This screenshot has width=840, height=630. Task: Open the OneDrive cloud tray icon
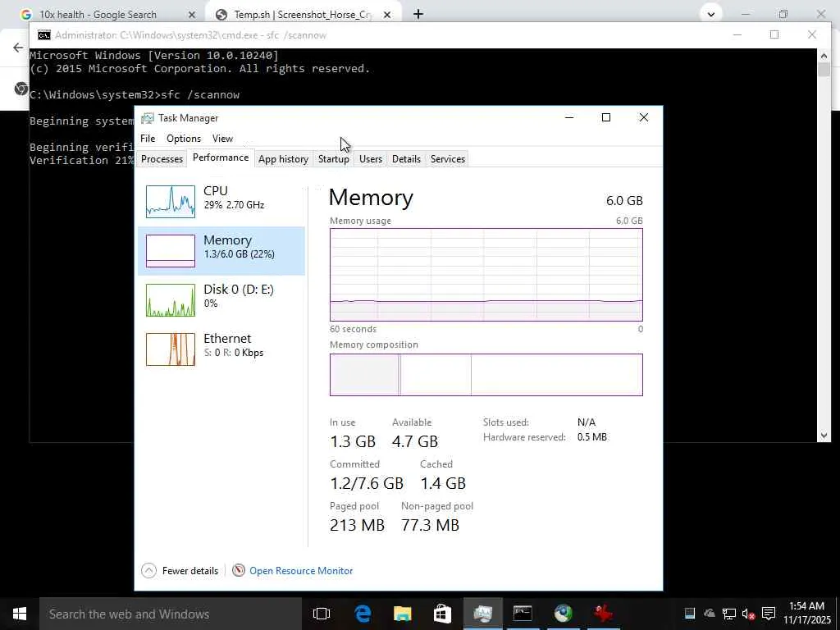[710, 614]
